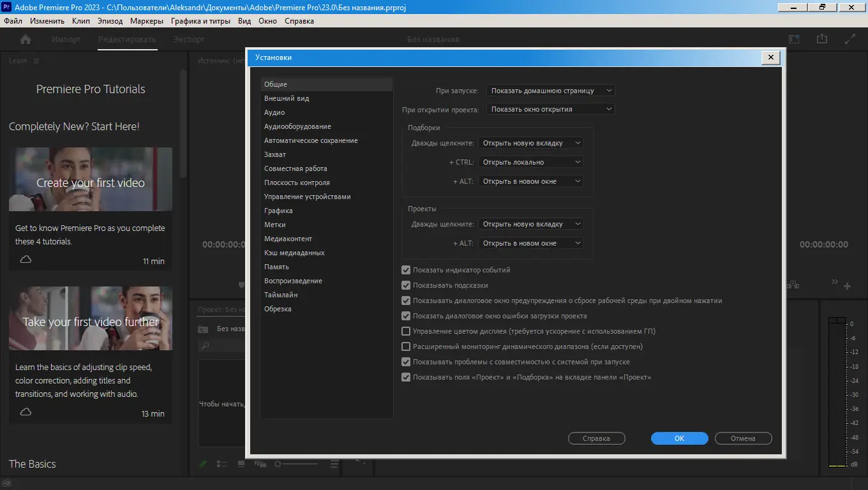Click cloud icon under the 13 min tutorial
868x490 pixels.
(26, 412)
